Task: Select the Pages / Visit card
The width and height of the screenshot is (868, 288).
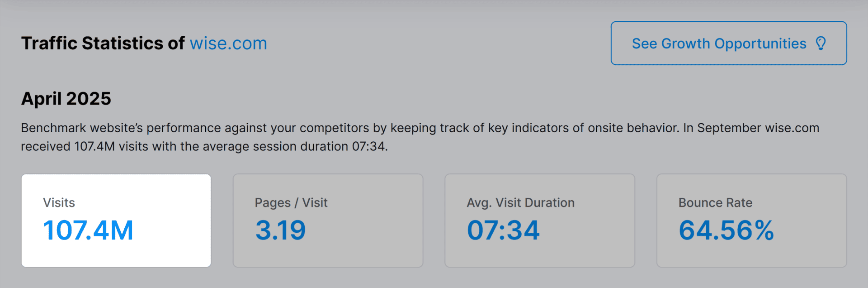Action: (x=328, y=221)
